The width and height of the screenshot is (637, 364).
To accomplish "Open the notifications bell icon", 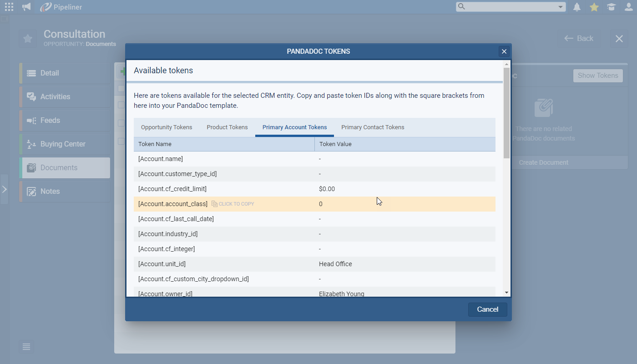I will (577, 7).
